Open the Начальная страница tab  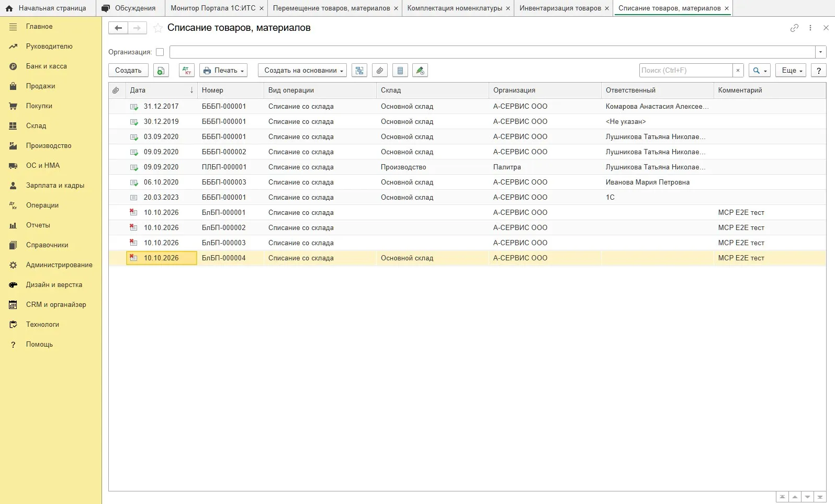point(48,8)
